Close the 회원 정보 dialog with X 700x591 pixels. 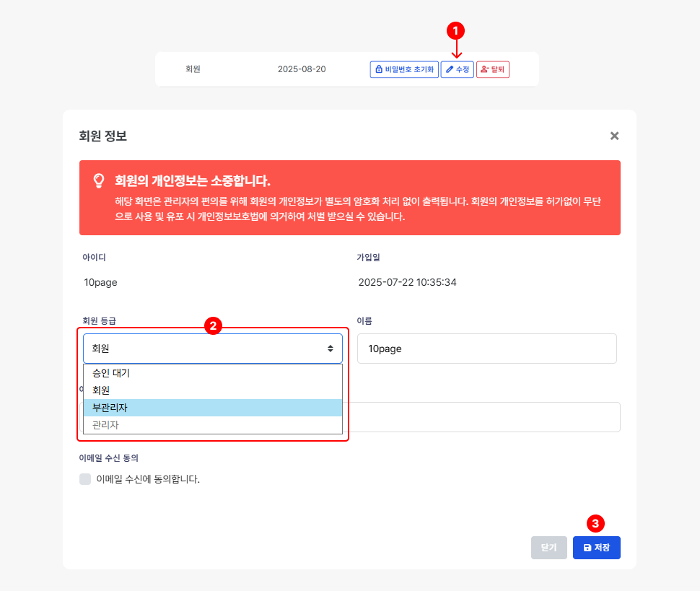[x=614, y=136]
